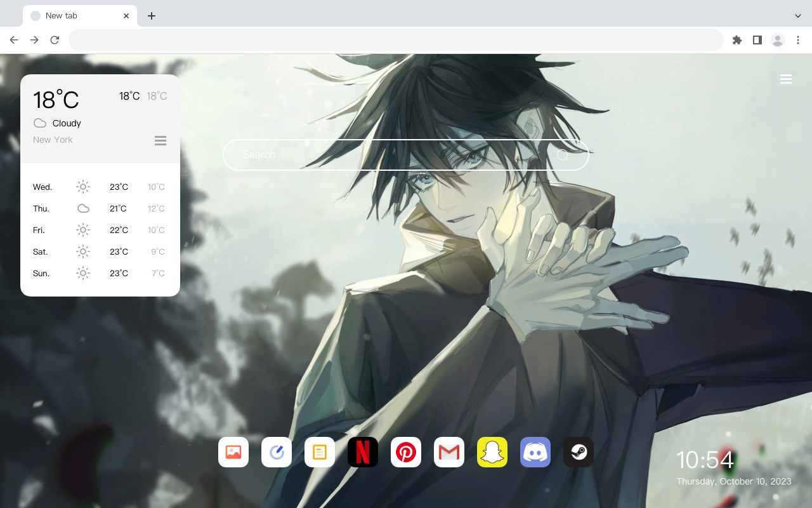This screenshot has width=812, height=508.
Task: Go back with the back arrow
Action: click(14, 40)
